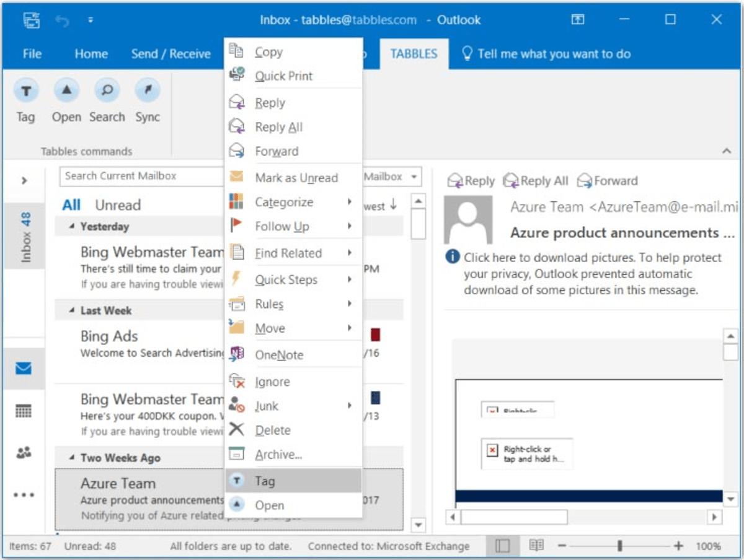Adjust the zoom slider in the status bar
This screenshot has width=744, height=560.
pyautogui.click(x=619, y=546)
